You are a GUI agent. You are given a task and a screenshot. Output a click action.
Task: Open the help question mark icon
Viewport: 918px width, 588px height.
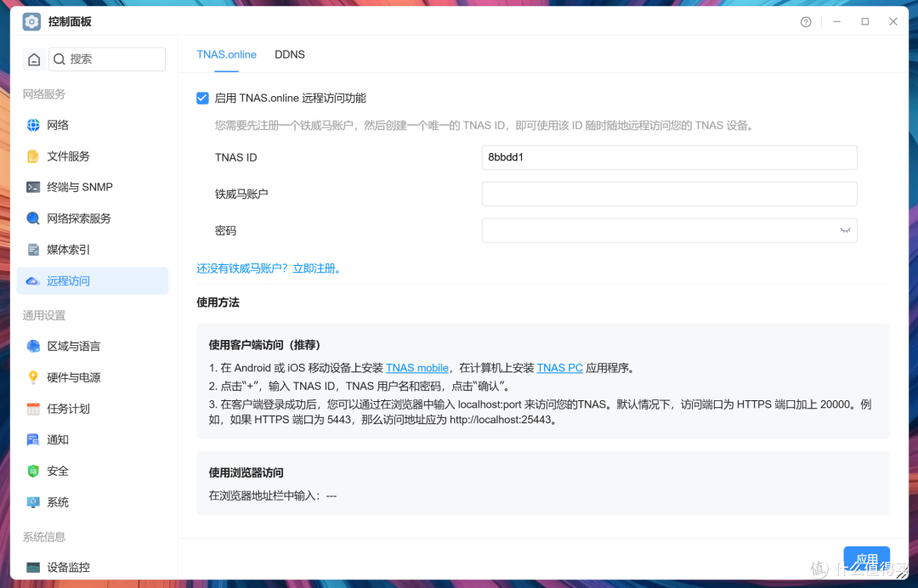click(806, 21)
